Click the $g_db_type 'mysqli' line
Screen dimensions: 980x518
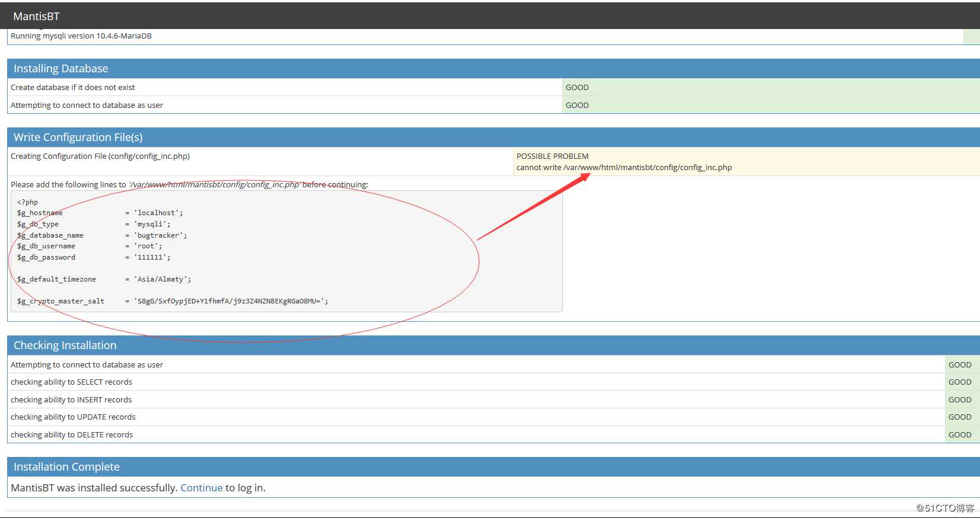(94, 224)
